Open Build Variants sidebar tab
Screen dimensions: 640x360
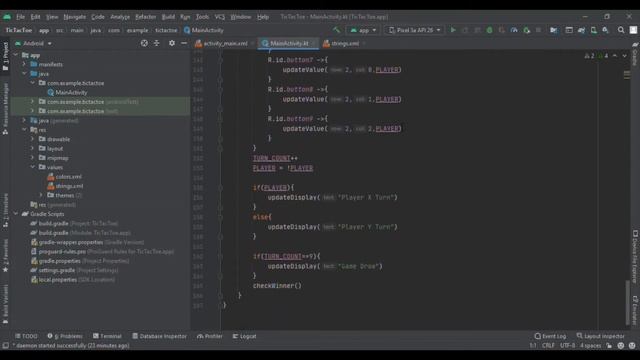point(5,304)
